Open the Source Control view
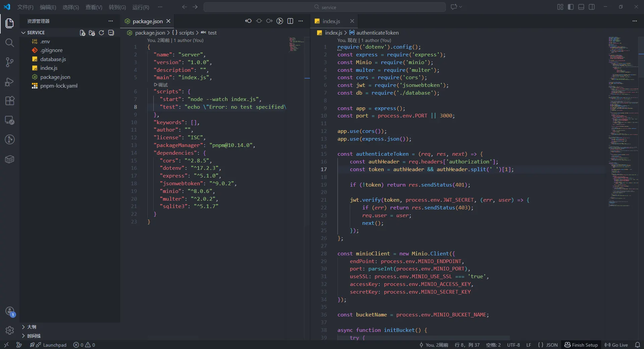 click(x=9, y=62)
